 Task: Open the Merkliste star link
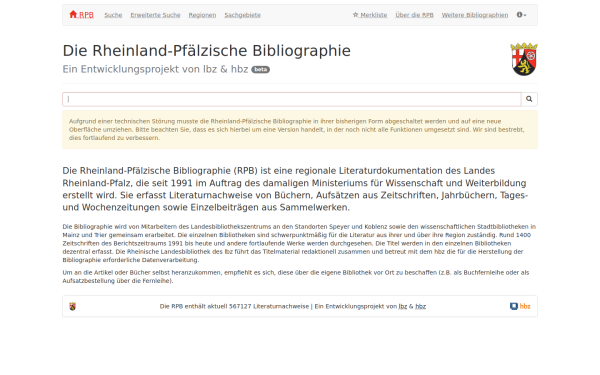[370, 15]
